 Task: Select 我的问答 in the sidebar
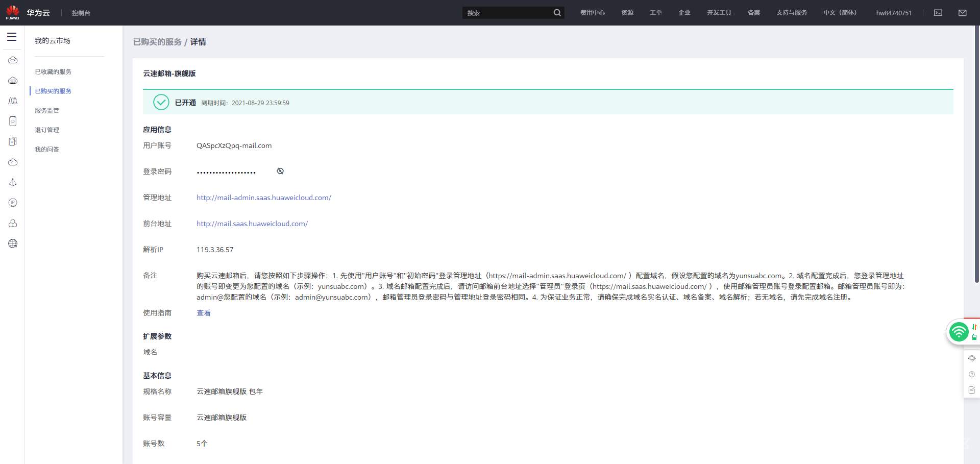47,150
